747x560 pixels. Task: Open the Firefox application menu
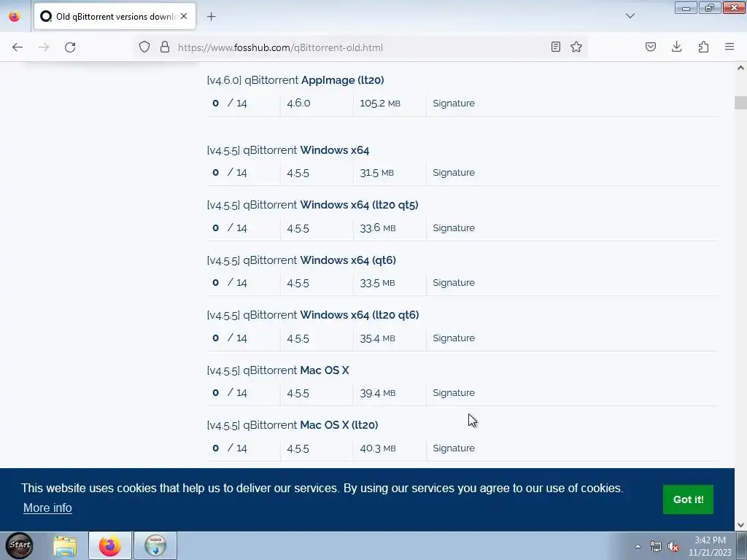pos(729,47)
